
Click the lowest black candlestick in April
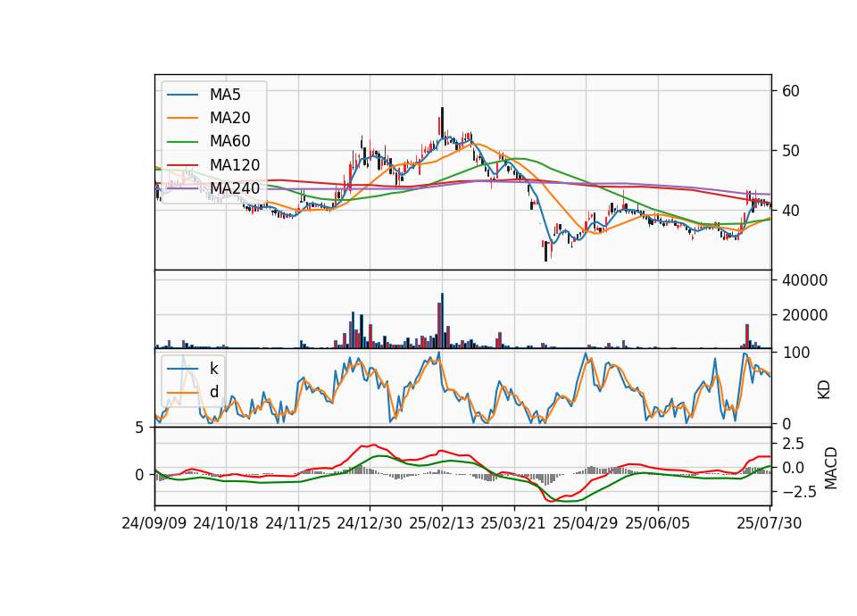click(x=545, y=252)
